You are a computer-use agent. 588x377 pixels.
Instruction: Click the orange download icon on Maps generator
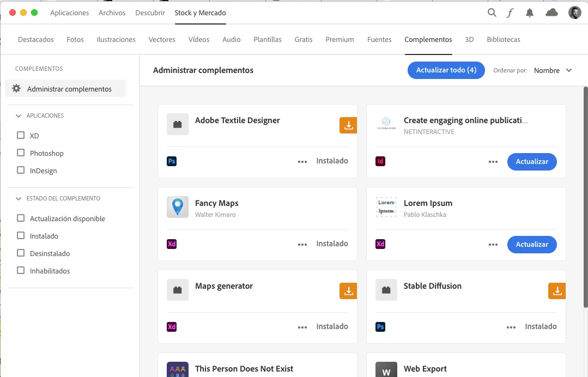[x=348, y=291]
